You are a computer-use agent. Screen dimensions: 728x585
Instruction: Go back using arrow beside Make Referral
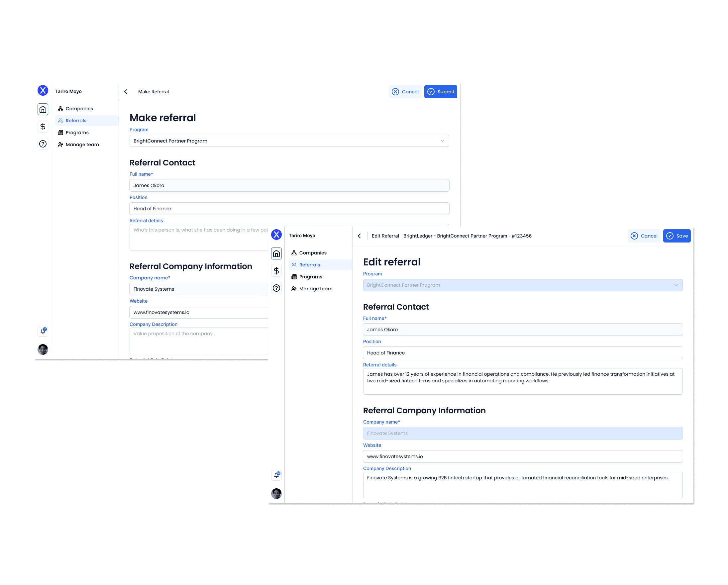pyautogui.click(x=126, y=92)
